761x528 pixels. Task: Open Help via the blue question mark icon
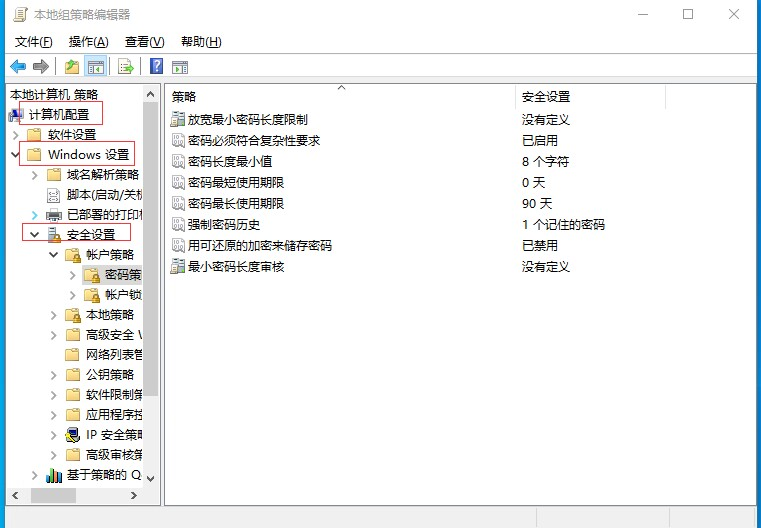(156, 67)
